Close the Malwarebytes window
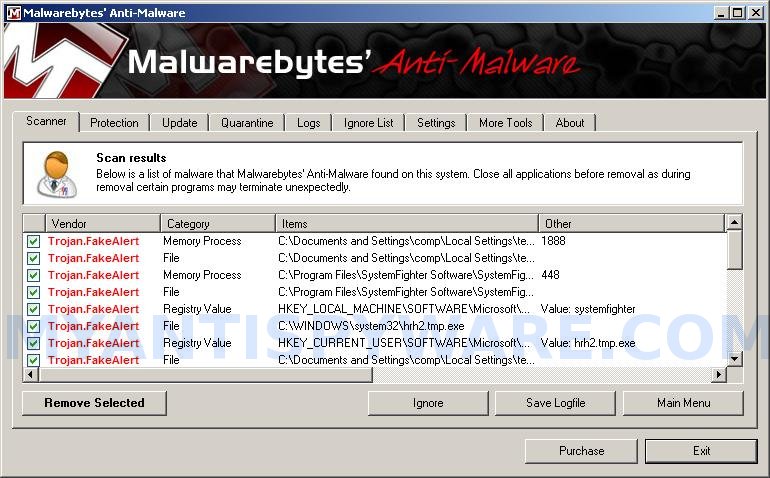 756,13
